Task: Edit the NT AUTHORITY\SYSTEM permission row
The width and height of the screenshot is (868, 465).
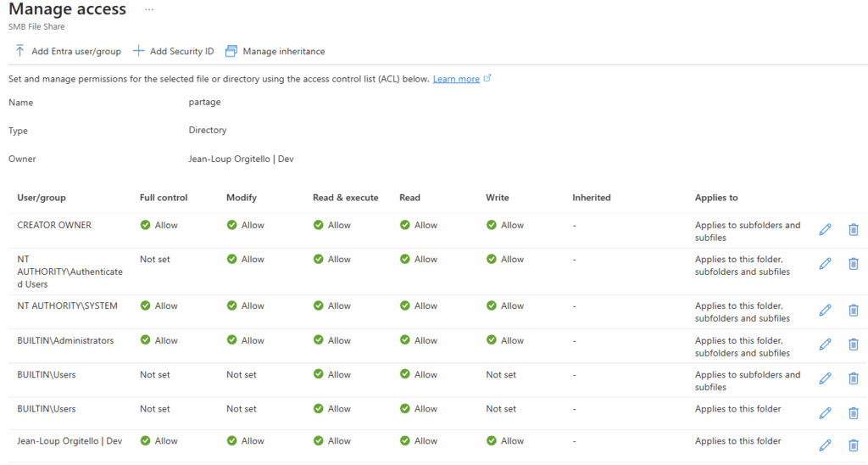Action: click(825, 311)
